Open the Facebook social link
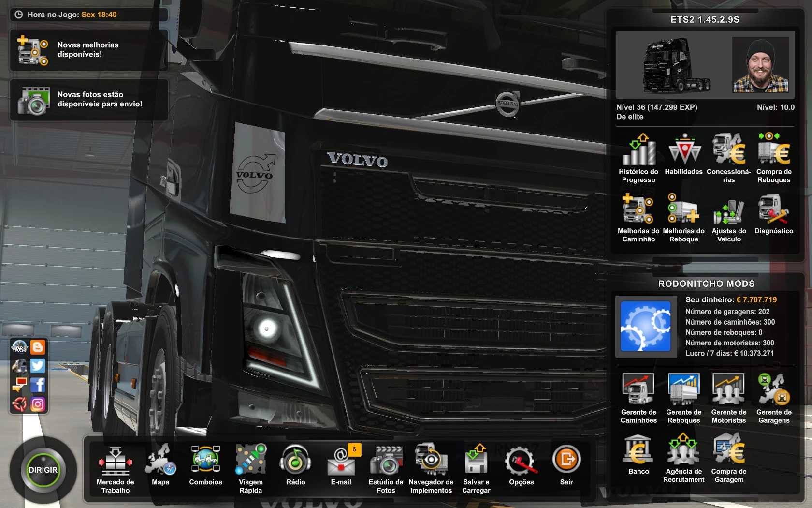Screen dimensions: 812x508 (x=38, y=385)
